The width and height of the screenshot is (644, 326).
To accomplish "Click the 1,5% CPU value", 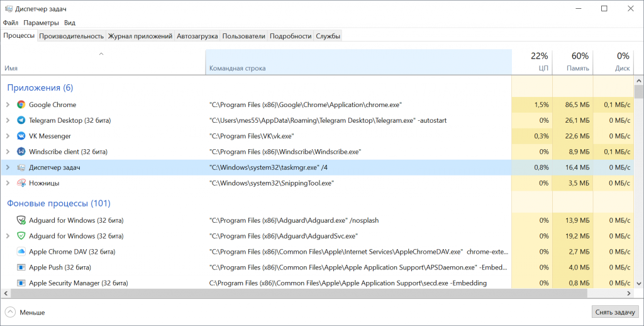I will (541, 105).
